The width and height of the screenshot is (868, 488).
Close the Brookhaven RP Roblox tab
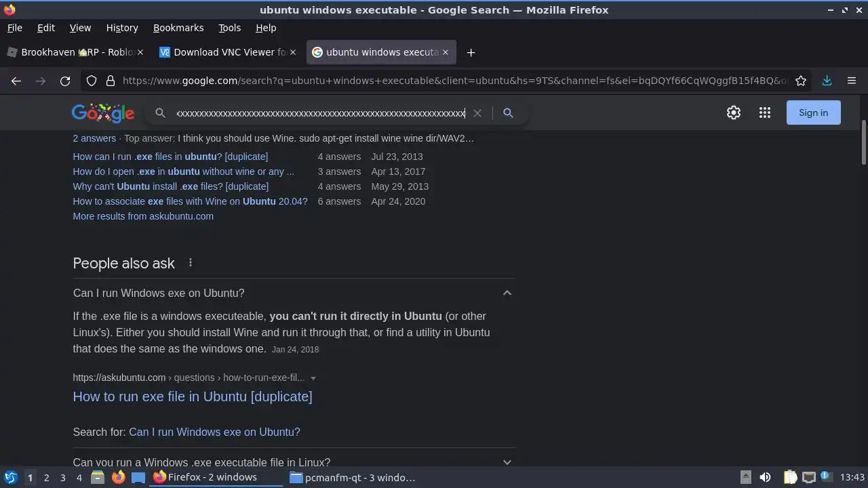click(x=141, y=52)
